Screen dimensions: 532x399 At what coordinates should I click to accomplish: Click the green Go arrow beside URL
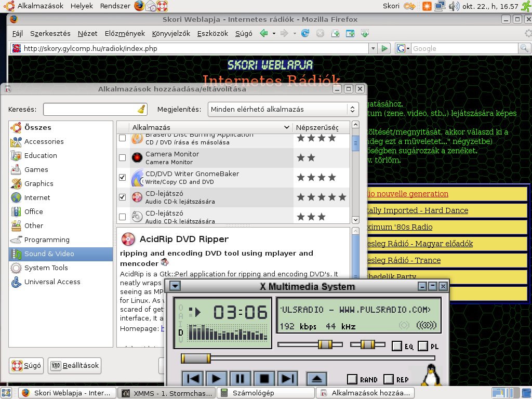coord(384,48)
